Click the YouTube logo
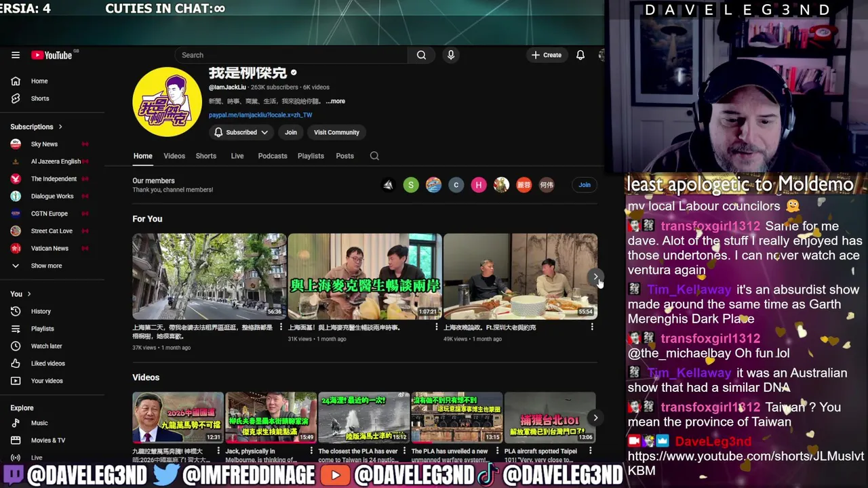Screen dimensions: 868x488 coord(52,55)
